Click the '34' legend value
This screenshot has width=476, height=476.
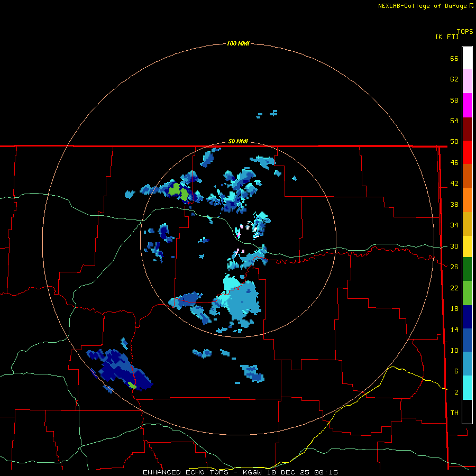click(454, 225)
